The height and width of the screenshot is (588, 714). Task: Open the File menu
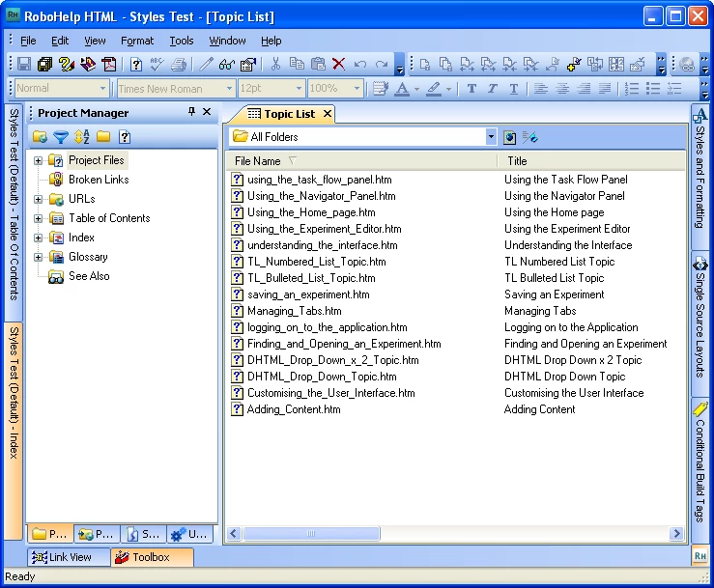(x=28, y=41)
